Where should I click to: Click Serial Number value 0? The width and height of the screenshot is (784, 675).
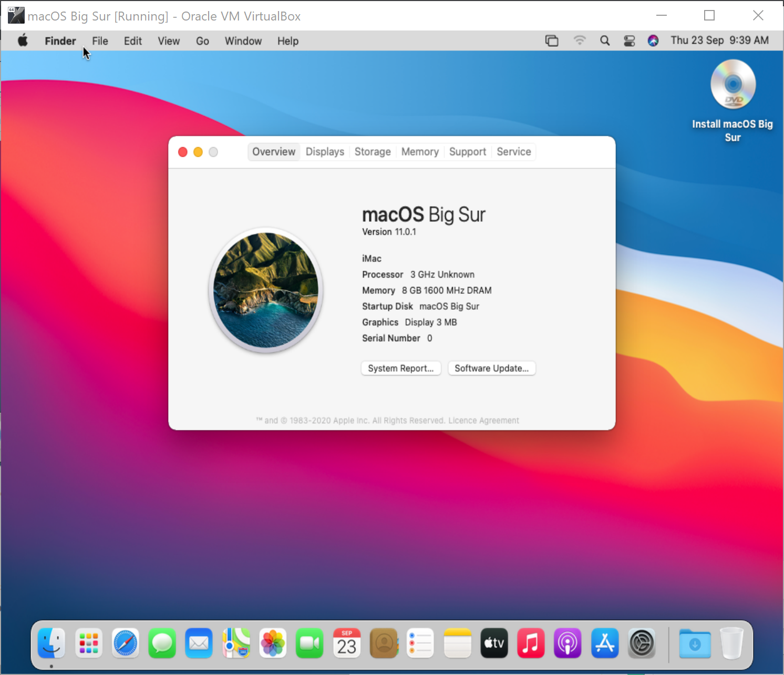429,339
